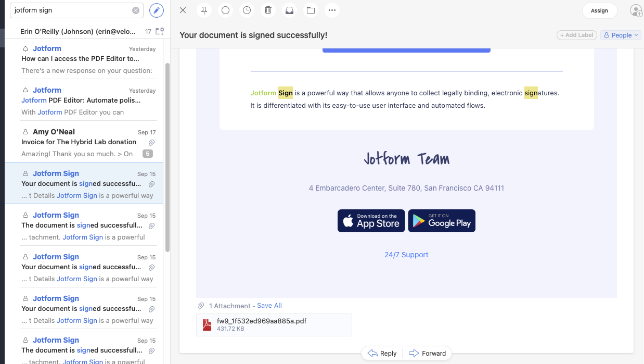This screenshot has width=644, height=364.
Task: Click the red PDF file icon
Action: (x=207, y=324)
